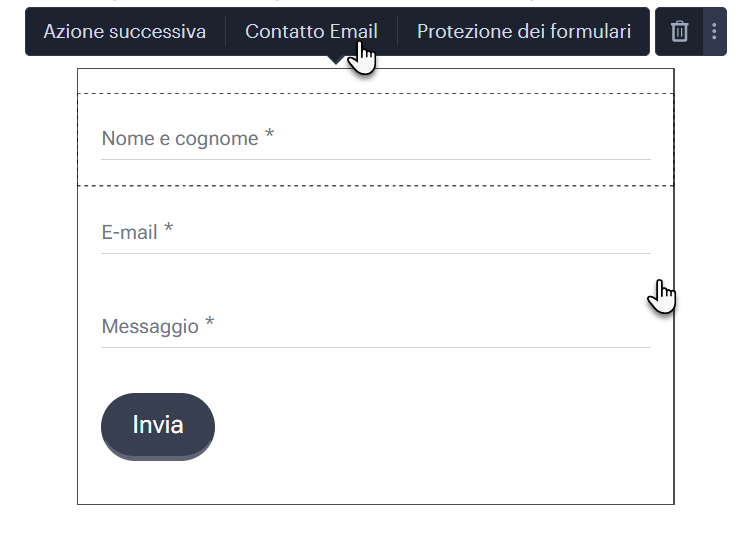The height and width of the screenshot is (544, 753).
Task: Click inside the Messaggio field
Action: (x=376, y=327)
